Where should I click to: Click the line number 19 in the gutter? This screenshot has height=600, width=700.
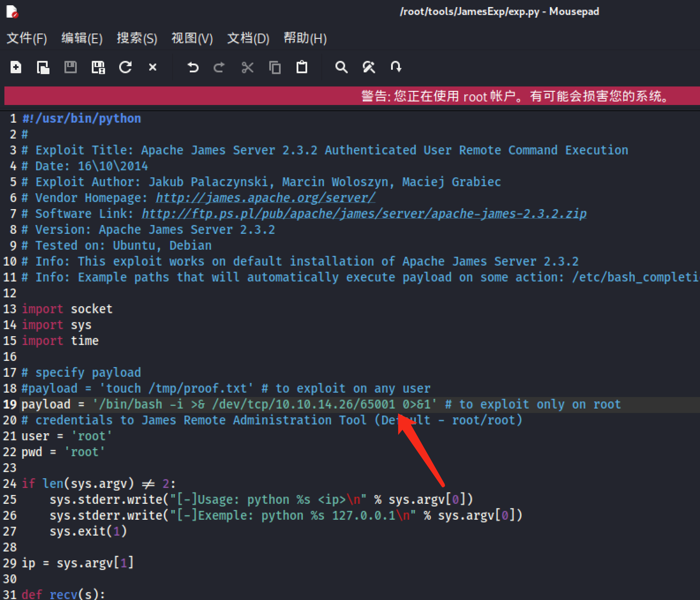click(10, 404)
